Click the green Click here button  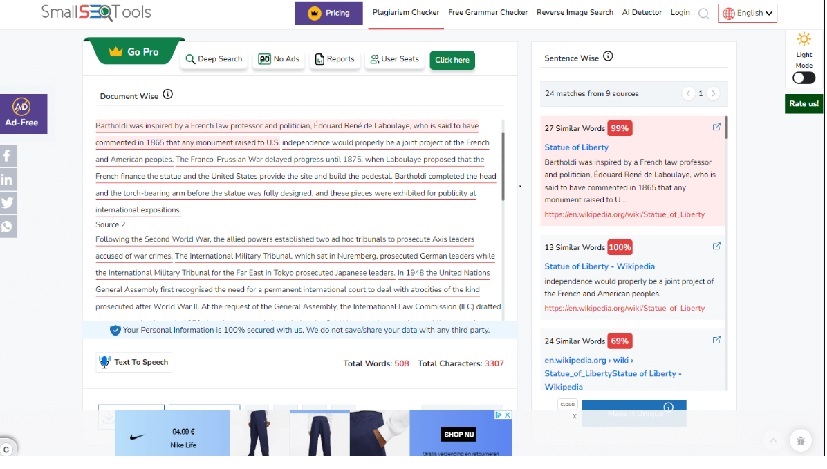[452, 60]
